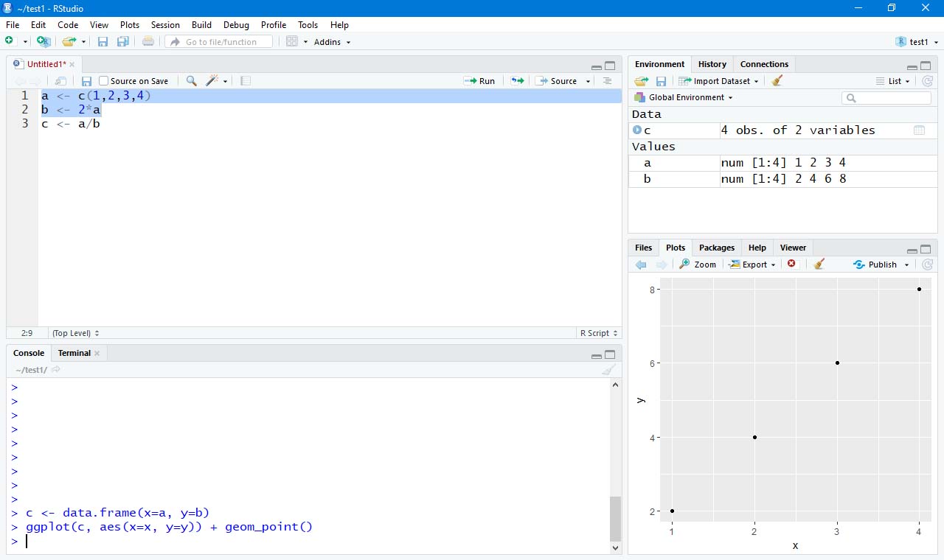Open the Session menu
The image size is (944, 560).
pos(165,25)
